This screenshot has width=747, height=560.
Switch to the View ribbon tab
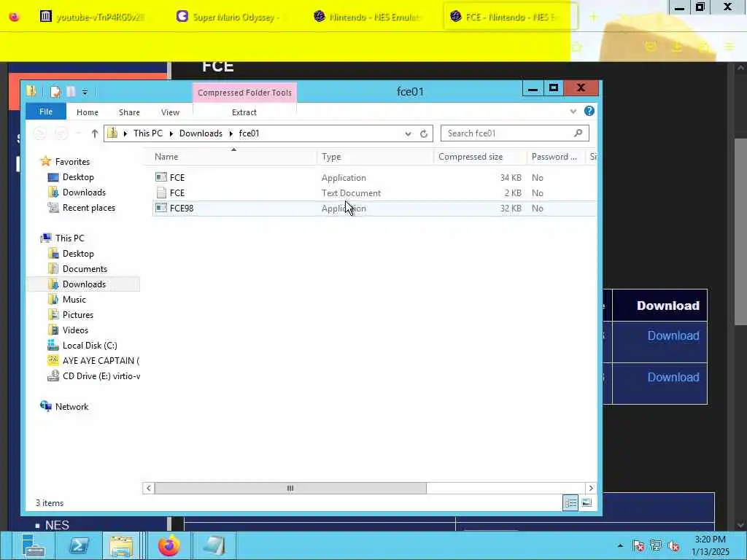(170, 112)
